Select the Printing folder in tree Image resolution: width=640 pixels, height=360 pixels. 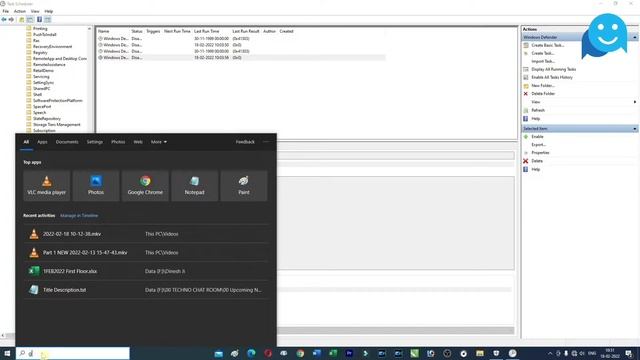click(40, 29)
